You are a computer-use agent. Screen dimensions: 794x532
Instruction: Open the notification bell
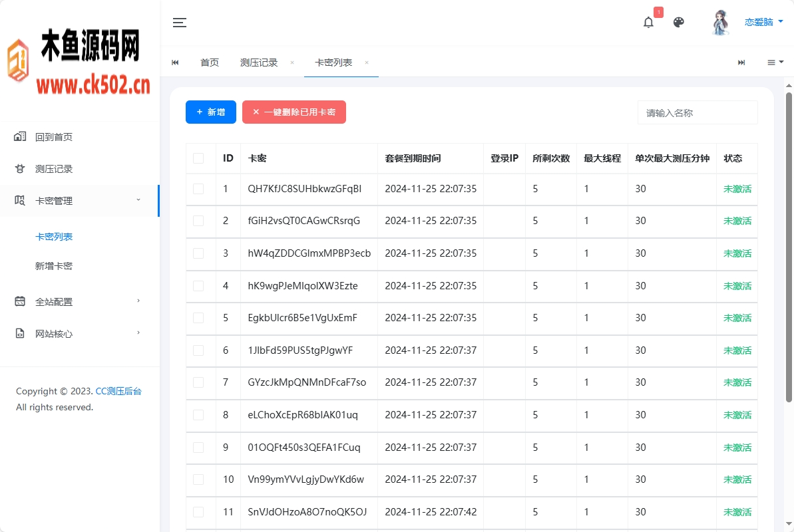648,22
